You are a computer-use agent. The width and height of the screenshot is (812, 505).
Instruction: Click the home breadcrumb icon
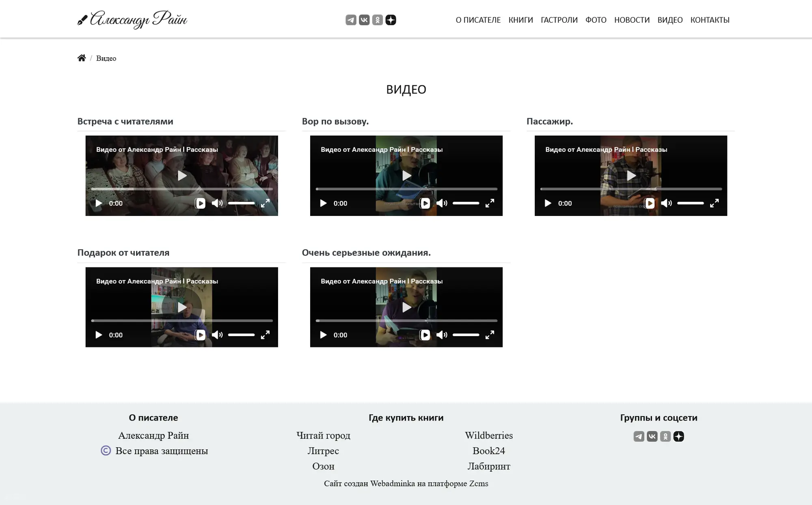[82, 58]
